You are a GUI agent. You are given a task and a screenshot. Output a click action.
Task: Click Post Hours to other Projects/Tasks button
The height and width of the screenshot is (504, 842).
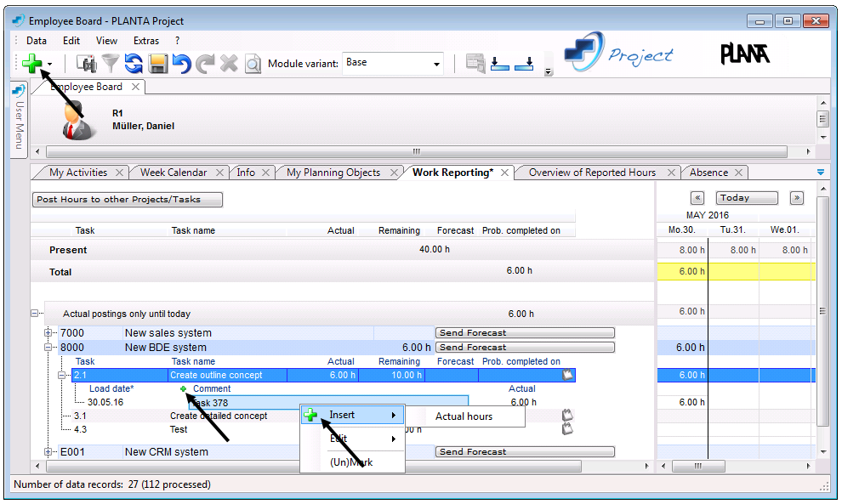click(x=128, y=199)
